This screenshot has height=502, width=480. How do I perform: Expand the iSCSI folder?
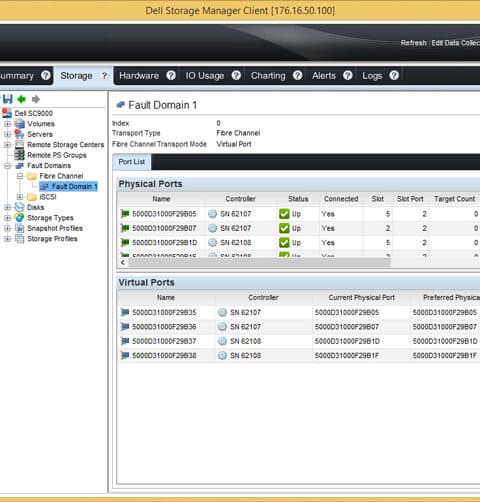(20, 197)
